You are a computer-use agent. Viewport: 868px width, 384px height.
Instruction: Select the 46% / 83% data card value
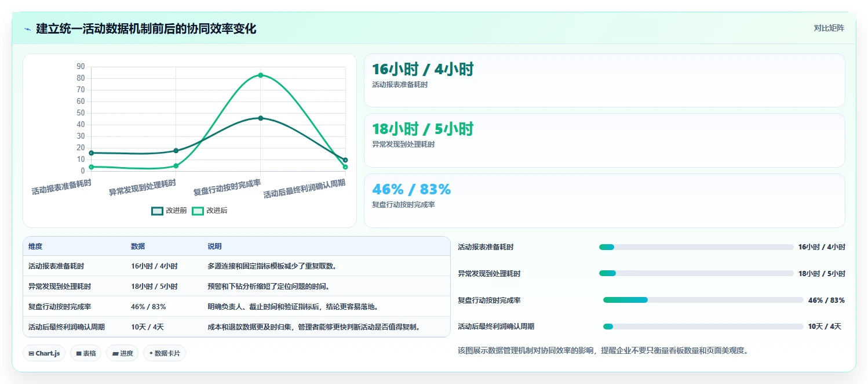coord(411,190)
